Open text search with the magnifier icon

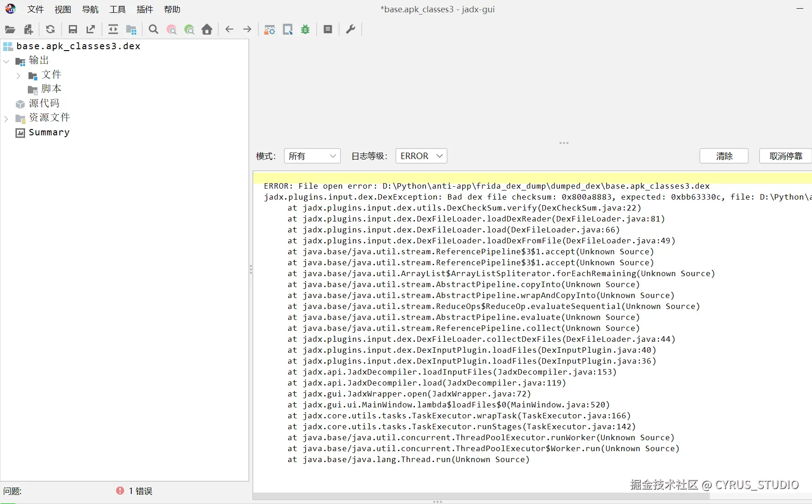point(154,30)
